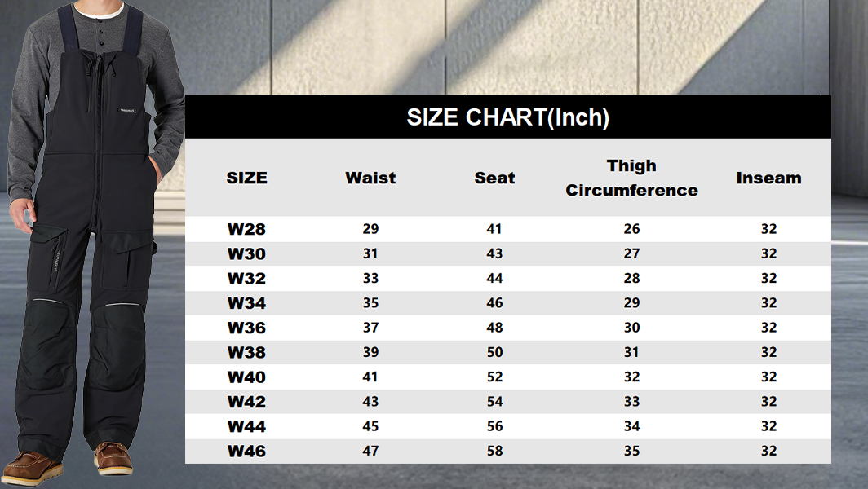Viewport: 868px width, 489px height.
Task: Click the W46 size row label
Action: [246, 451]
